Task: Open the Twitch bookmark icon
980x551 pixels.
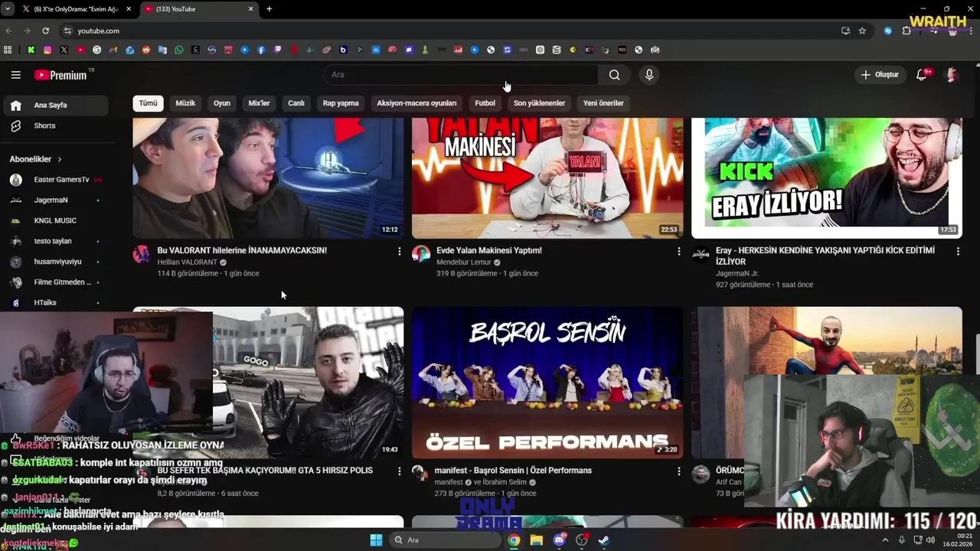Action: [x=277, y=50]
